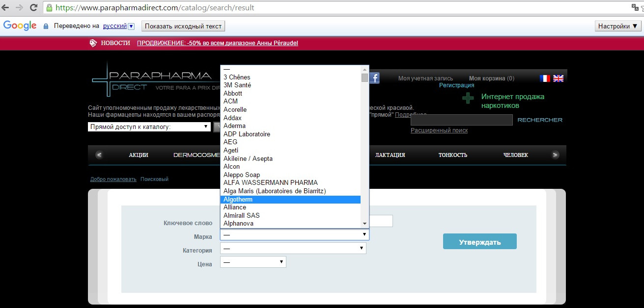Click the 'русский' language link
The width and height of the screenshot is (644, 308).
pos(115,26)
